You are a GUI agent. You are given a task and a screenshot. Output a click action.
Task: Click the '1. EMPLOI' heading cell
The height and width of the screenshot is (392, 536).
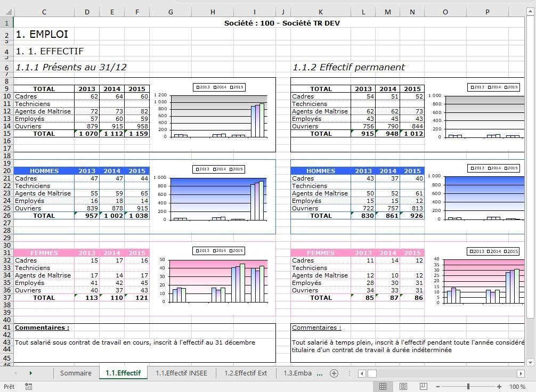(x=42, y=34)
